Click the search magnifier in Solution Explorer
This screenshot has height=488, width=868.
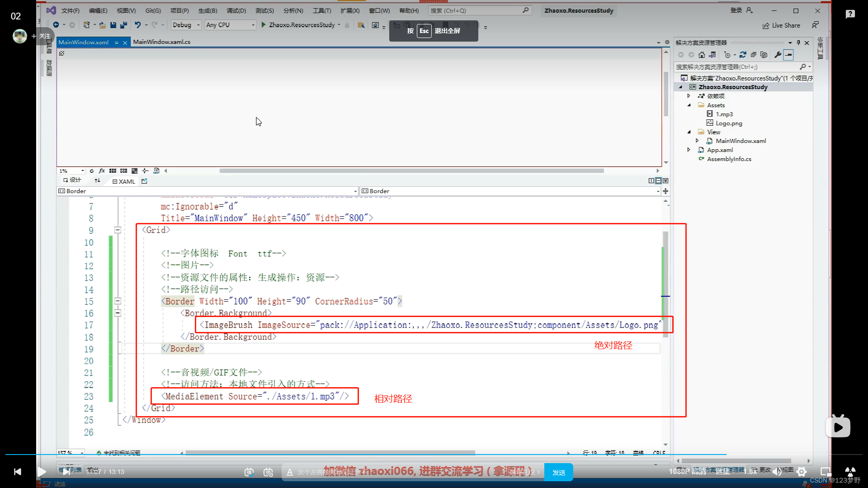pyautogui.click(x=803, y=67)
